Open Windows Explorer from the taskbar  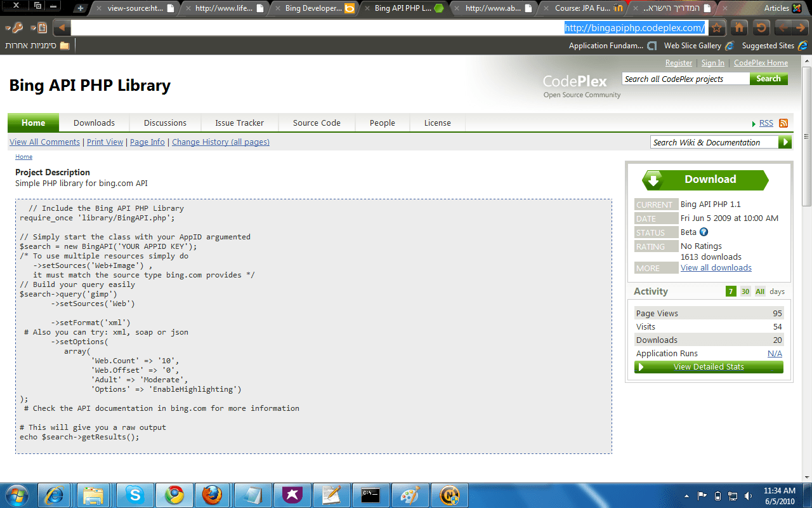(93, 495)
